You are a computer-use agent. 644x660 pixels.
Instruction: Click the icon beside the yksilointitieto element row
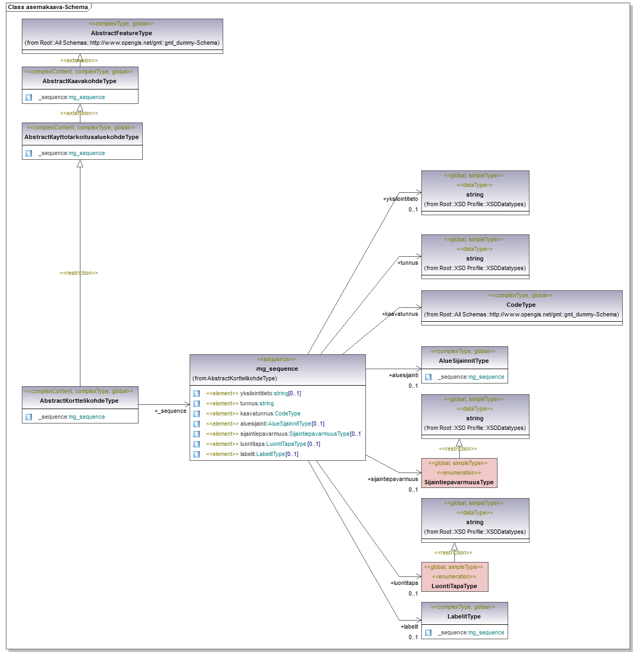[196, 394]
